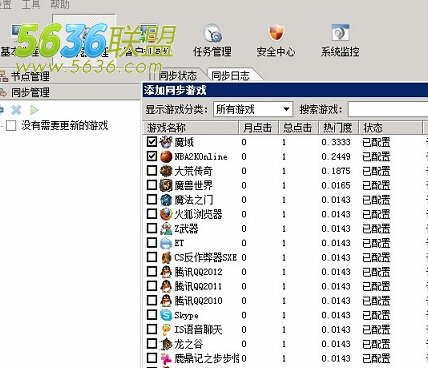The image size is (428, 368).
Task: Select 同步管理 in the left panel
Action: point(30,92)
